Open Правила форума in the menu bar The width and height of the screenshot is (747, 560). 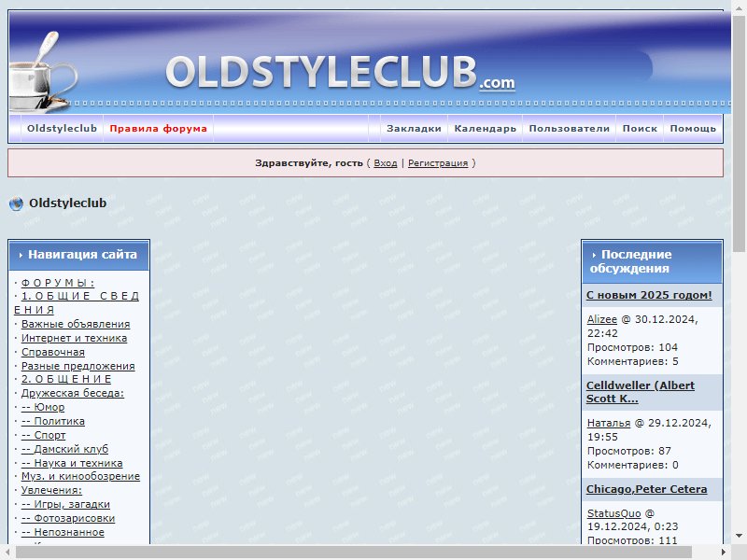click(158, 129)
